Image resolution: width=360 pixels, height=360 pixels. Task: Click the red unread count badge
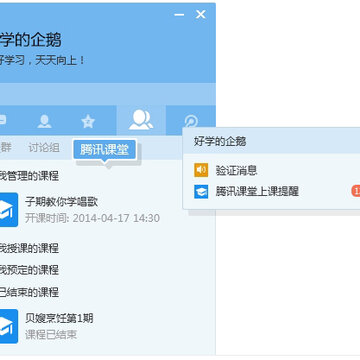(x=356, y=191)
